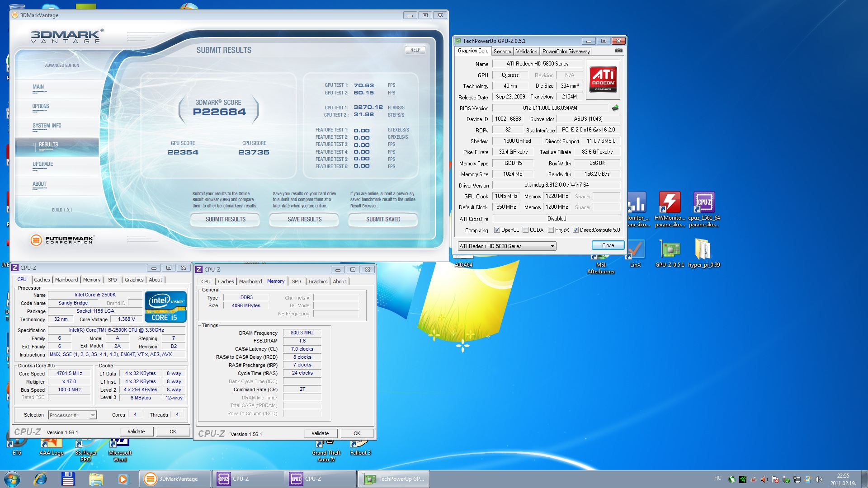
Task: Click the SUBMIT RESULTS button
Action: click(225, 219)
